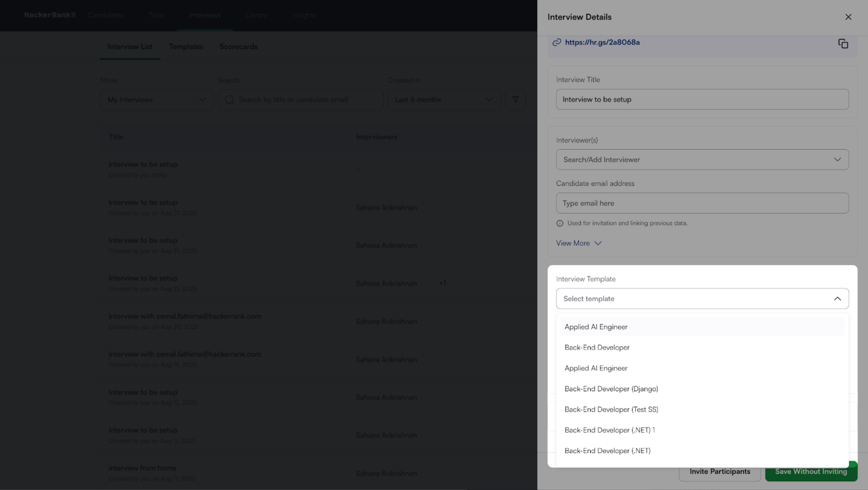The width and height of the screenshot is (868, 490).
Task: Select Back-End Developer (Django) template
Action: pos(702,389)
